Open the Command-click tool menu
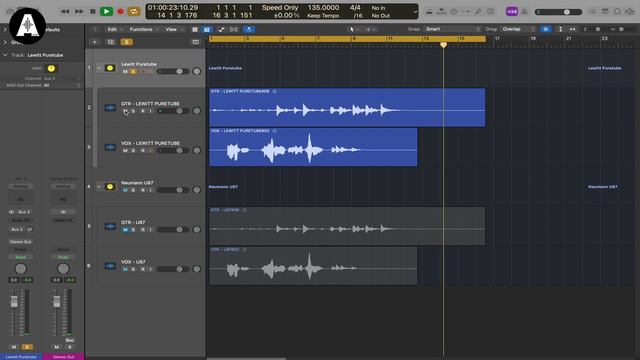 tap(370, 29)
